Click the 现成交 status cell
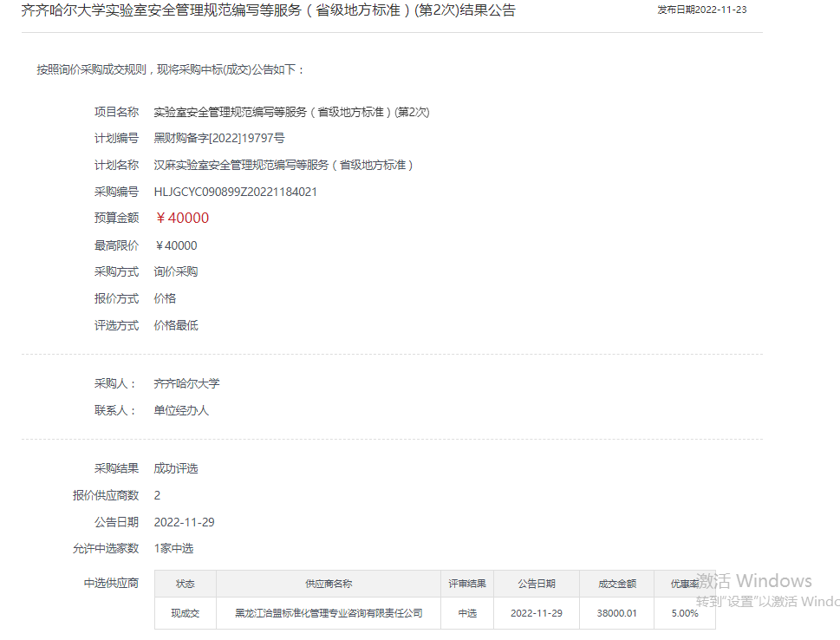The width and height of the screenshot is (840, 640). 185,613
